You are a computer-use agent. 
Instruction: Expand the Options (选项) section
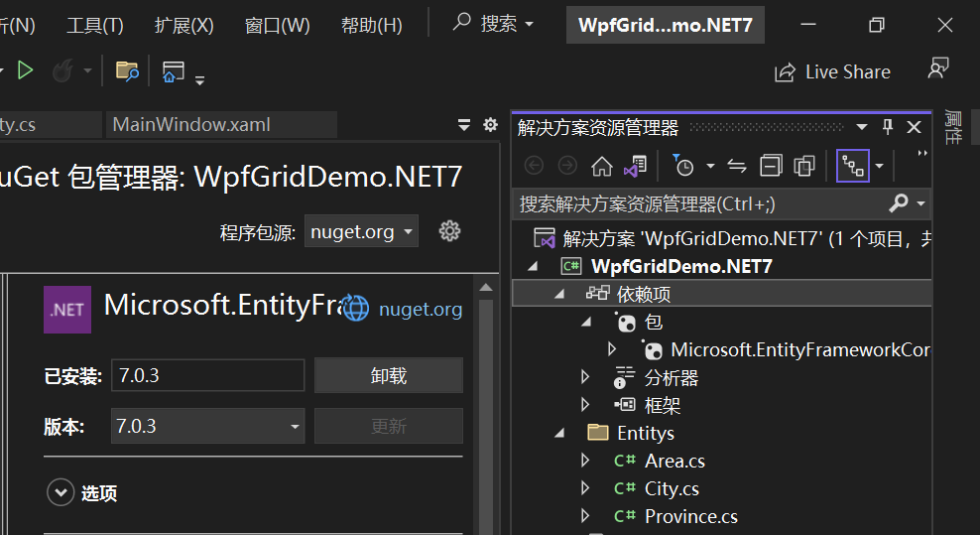click(61, 493)
